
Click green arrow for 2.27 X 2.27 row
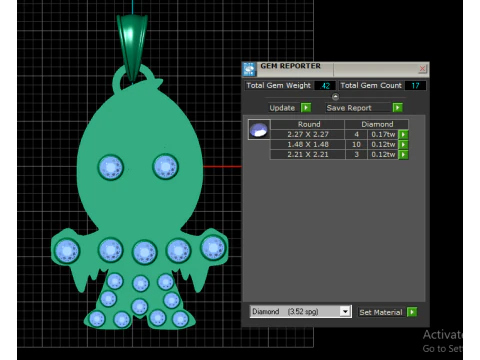coord(403,135)
